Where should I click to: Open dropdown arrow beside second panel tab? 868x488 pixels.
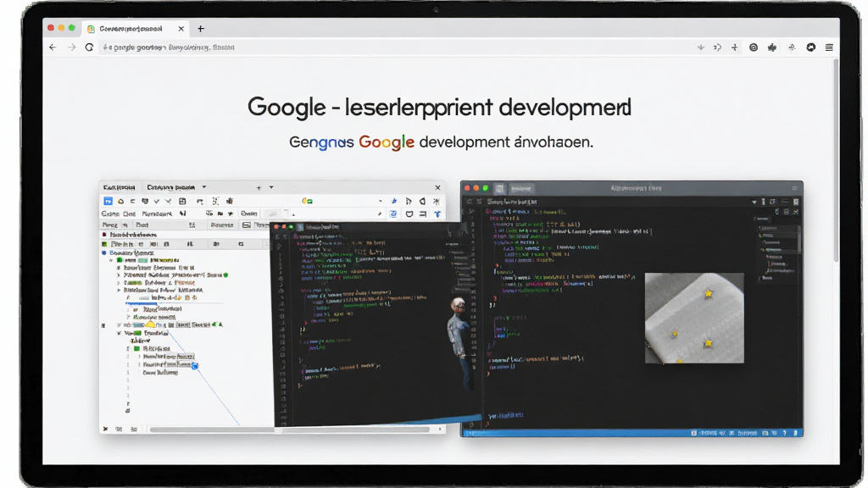click(204, 187)
